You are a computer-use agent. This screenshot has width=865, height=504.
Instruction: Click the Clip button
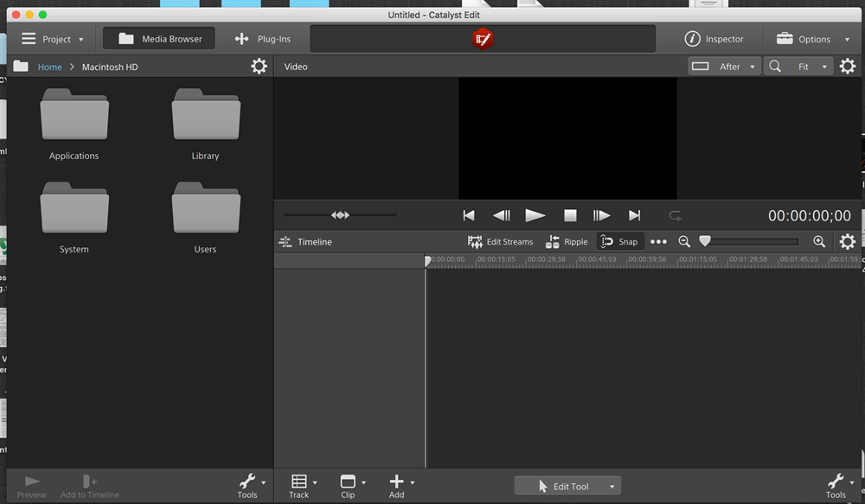tap(348, 487)
